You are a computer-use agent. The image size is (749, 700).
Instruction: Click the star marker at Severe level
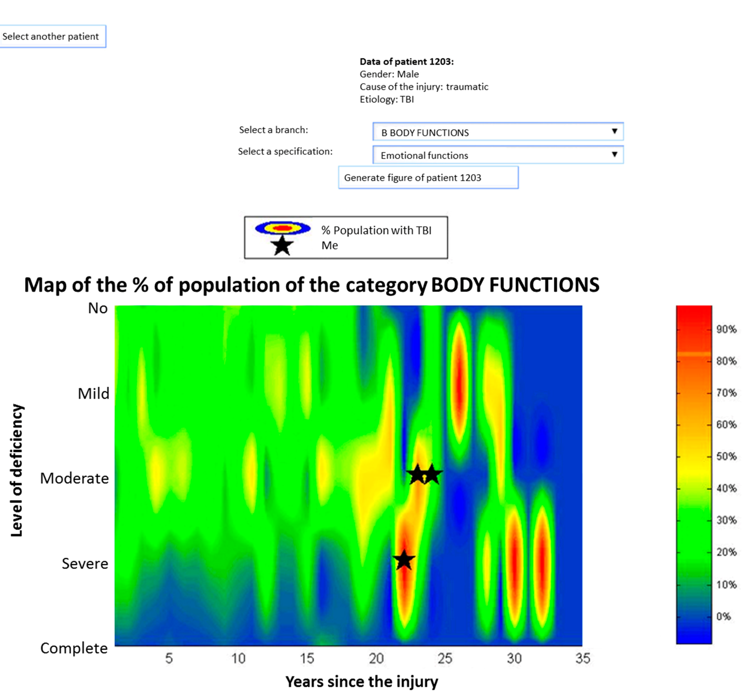(403, 560)
